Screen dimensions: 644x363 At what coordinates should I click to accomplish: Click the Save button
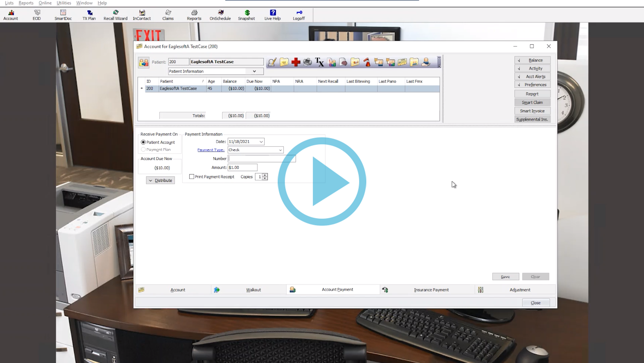505,277
